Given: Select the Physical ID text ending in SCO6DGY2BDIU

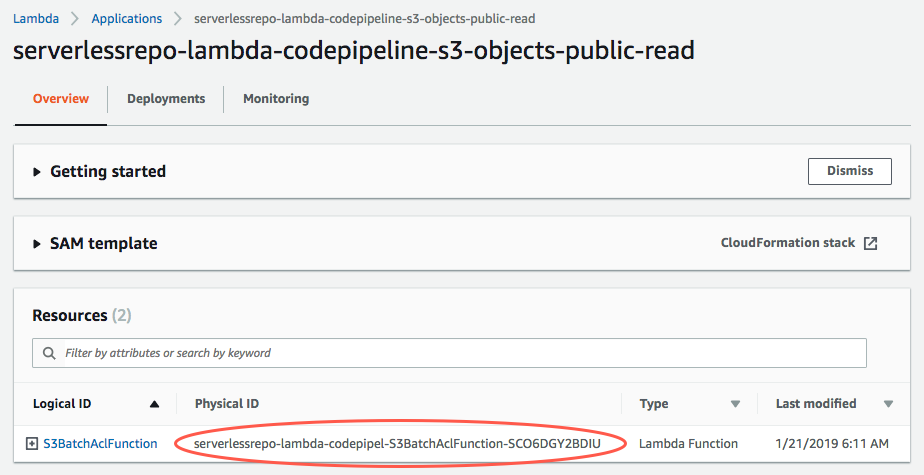Looking at the screenshot, I should click(x=397, y=444).
